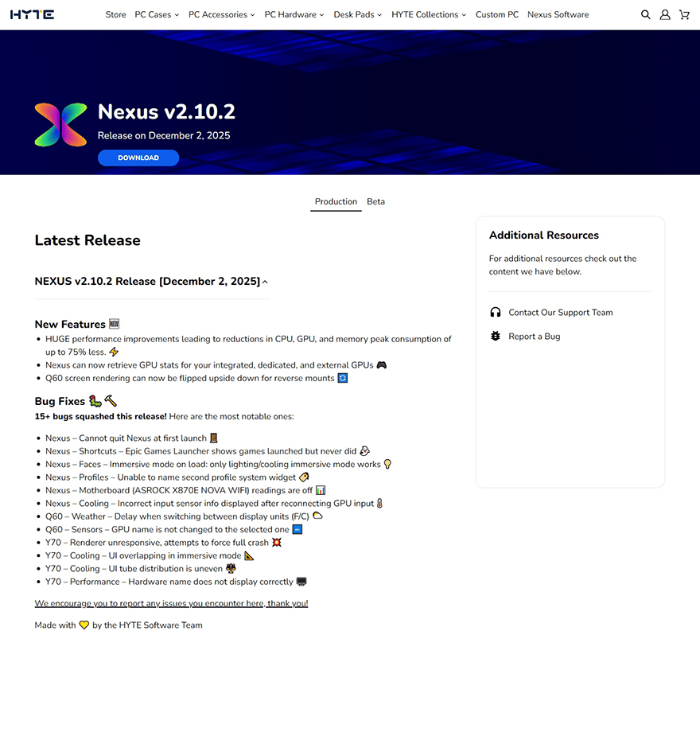Click the lightbulb emoji after immersive mode works
700x736 pixels.
coord(387,464)
